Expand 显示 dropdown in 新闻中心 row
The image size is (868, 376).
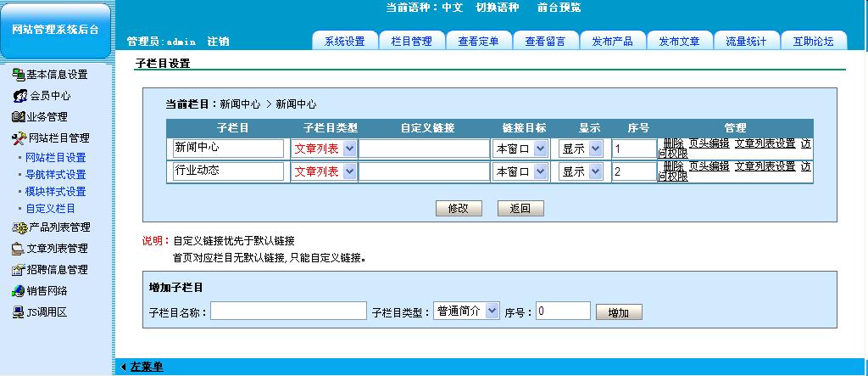(595, 149)
